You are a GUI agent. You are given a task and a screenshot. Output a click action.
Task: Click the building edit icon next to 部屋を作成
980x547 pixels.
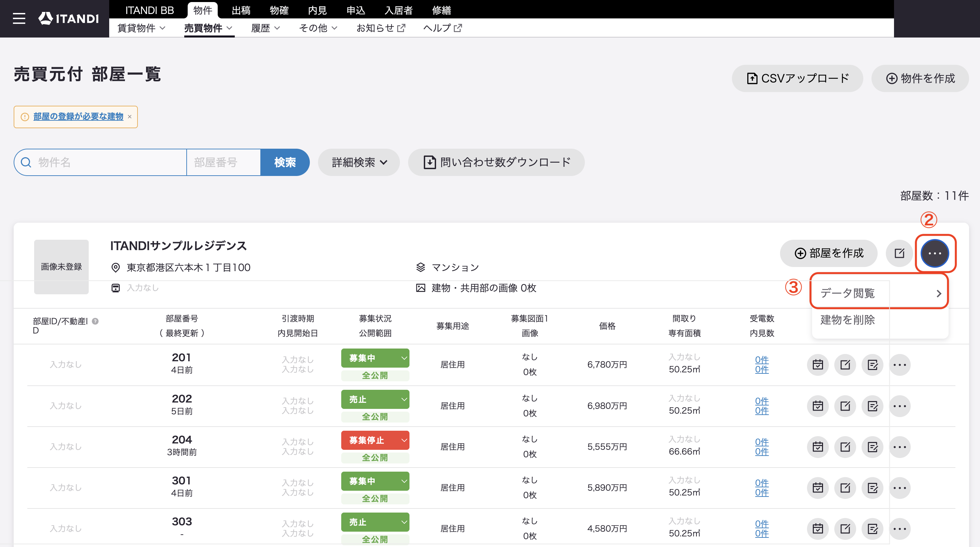tap(899, 253)
